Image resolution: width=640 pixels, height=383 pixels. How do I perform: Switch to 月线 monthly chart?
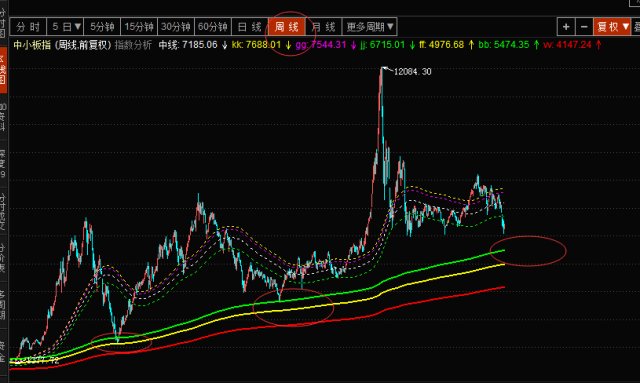[x=323, y=27]
